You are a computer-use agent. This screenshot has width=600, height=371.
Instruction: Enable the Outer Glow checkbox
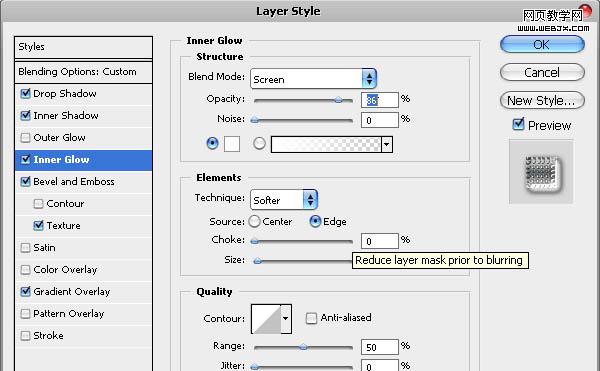(x=25, y=138)
